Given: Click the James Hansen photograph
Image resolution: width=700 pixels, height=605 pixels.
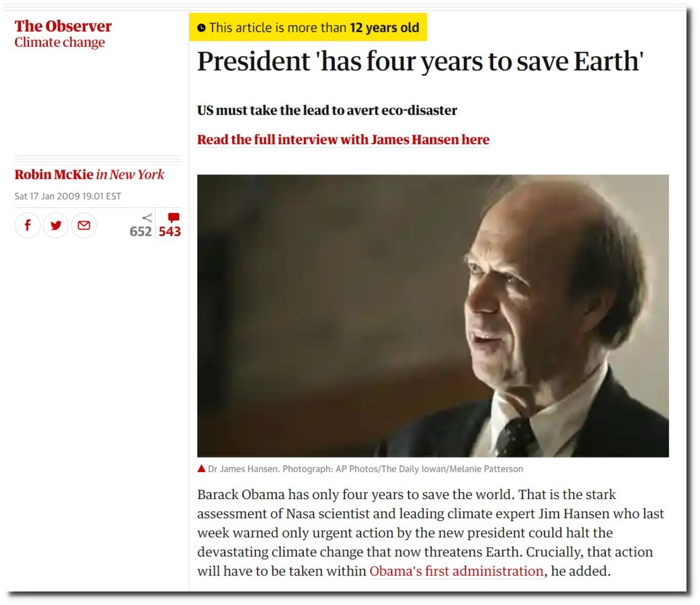Looking at the screenshot, I should (433, 316).
